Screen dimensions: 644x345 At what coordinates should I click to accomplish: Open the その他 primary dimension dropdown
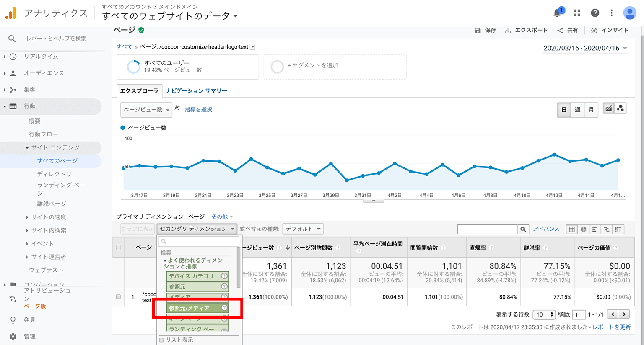click(x=222, y=216)
